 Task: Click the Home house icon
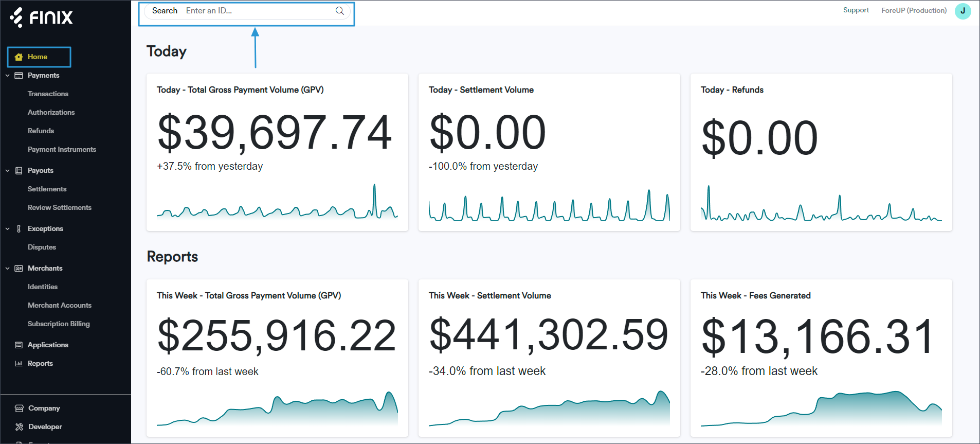pyautogui.click(x=19, y=57)
